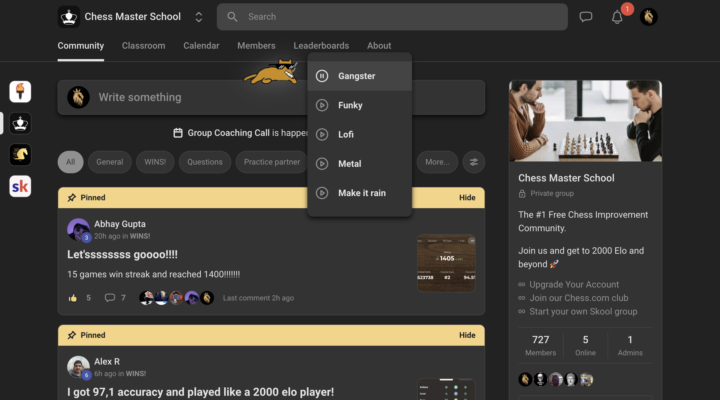
Task: Open Alex R's profile name link
Action: tap(107, 362)
